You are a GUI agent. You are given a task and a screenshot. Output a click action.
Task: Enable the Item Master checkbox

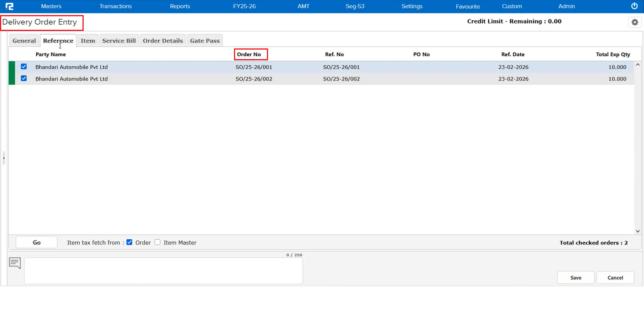157,242
